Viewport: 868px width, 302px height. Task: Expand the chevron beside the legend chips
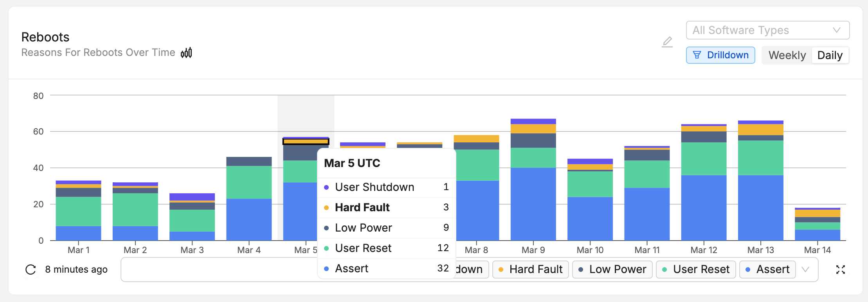pos(806,269)
